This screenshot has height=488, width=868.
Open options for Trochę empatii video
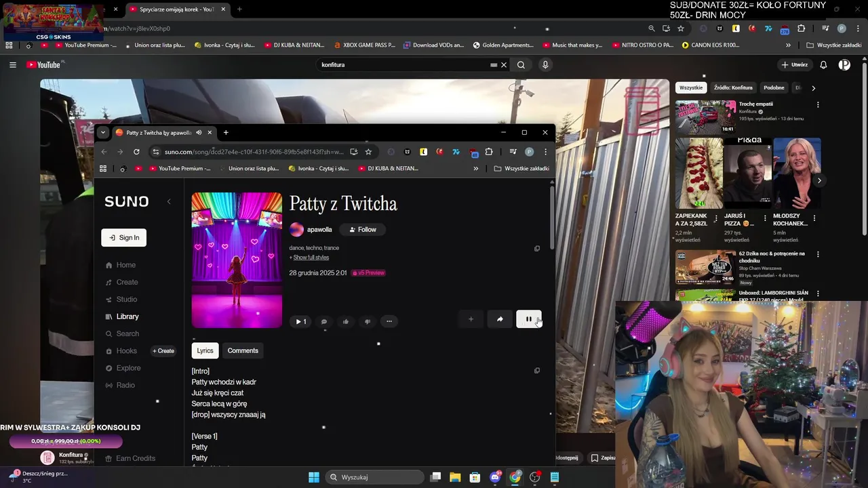tap(818, 105)
